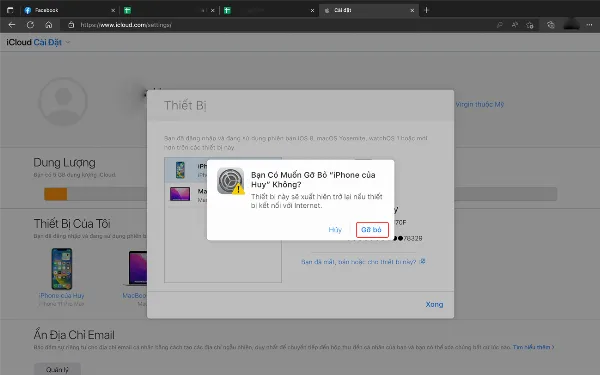Open the Tìm hiểu thêm link
Viewport: 600px width, 375px height.
[533, 347]
